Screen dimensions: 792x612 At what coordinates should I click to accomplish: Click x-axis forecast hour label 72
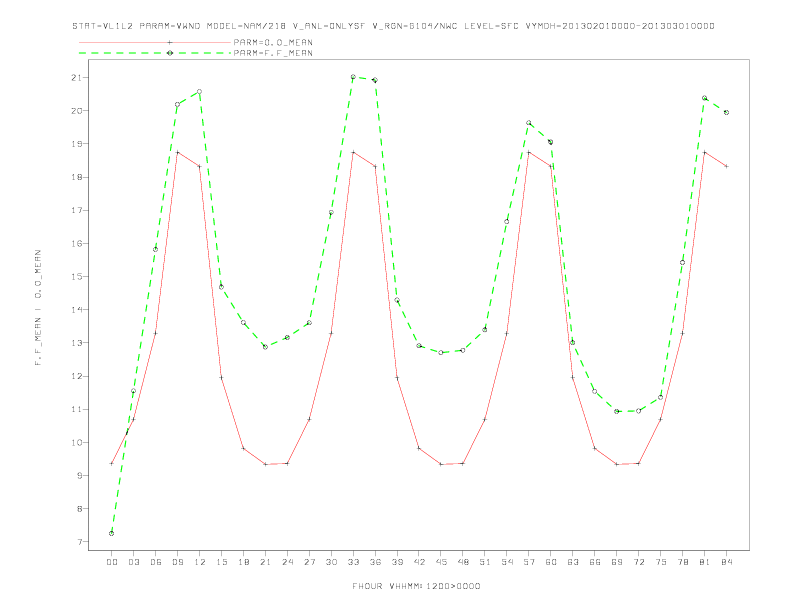[x=638, y=562]
